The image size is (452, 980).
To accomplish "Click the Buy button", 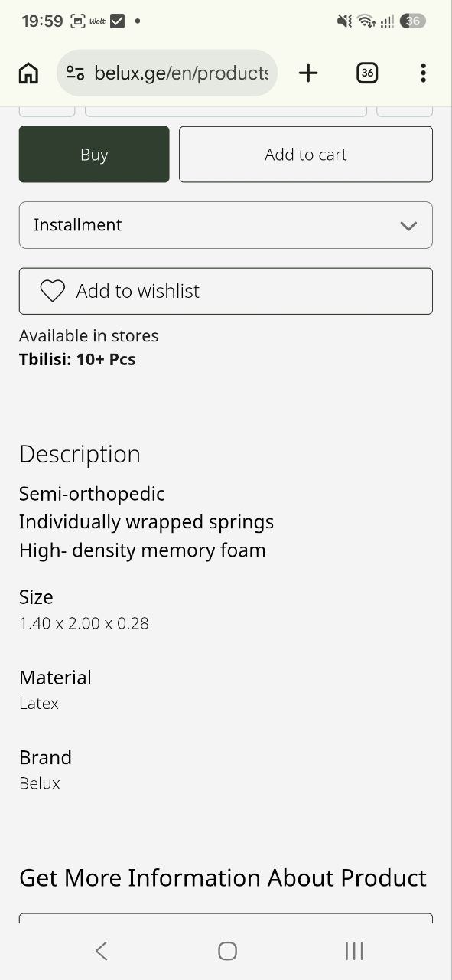I will [x=94, y=154].
